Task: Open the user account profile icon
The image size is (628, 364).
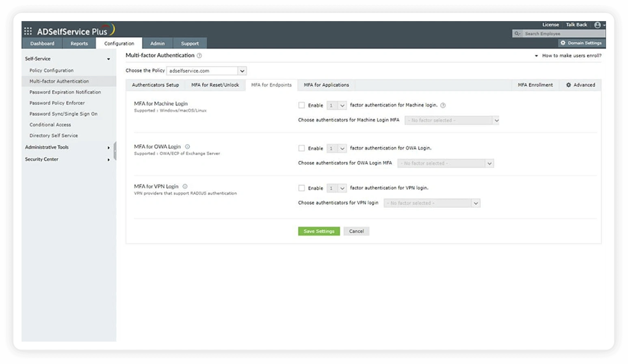Action: tap(597, 24)
